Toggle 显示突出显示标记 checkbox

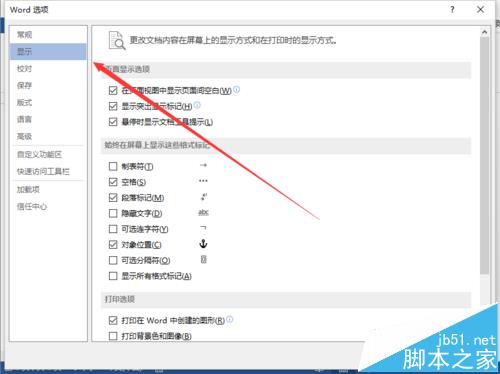pyautogui.click(x=113, y=106)
